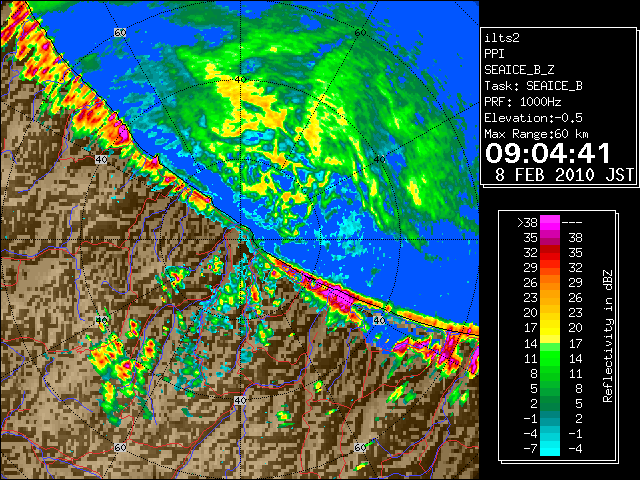Click the "Max Range:60 km" text
The height and width of the screenshot is (480, 640).
coord(537,134)
